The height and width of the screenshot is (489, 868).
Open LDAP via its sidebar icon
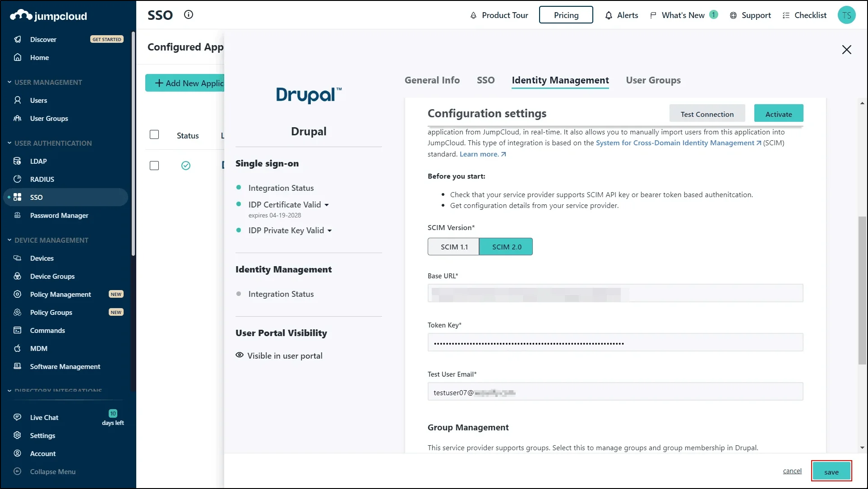pyautogui.click(x=18, y=161)
